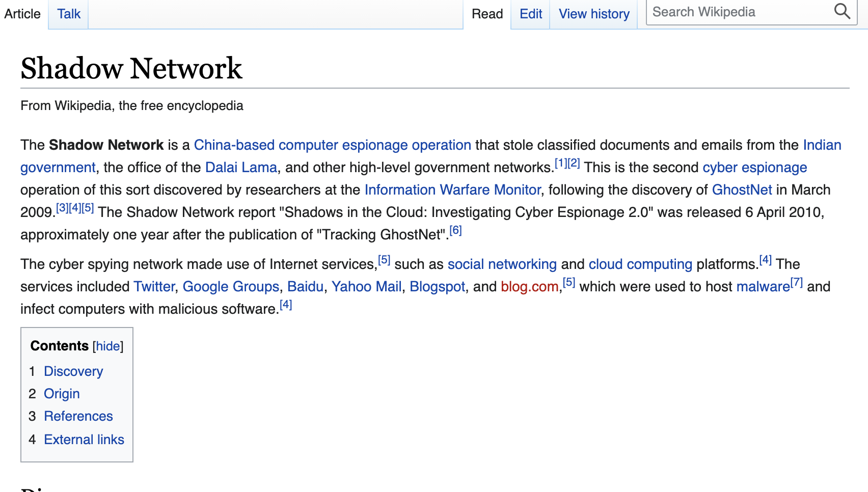The width and height of the screenshot is (868, 492).
Task: Open the Information Warfare Monitor link
Action: click(453, 190)
